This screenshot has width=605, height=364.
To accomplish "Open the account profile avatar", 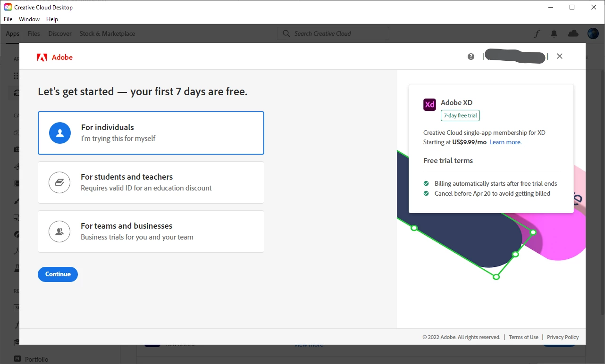I will point(593,33).
